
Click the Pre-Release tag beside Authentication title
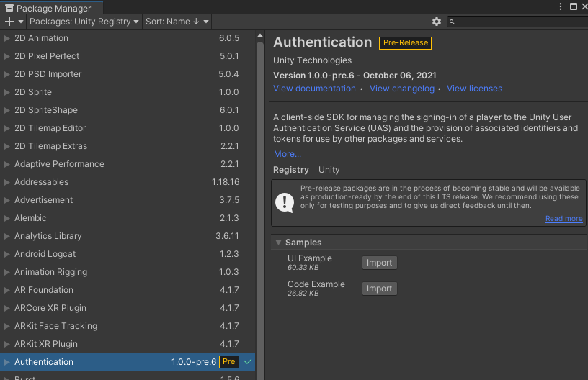(405, 42)
